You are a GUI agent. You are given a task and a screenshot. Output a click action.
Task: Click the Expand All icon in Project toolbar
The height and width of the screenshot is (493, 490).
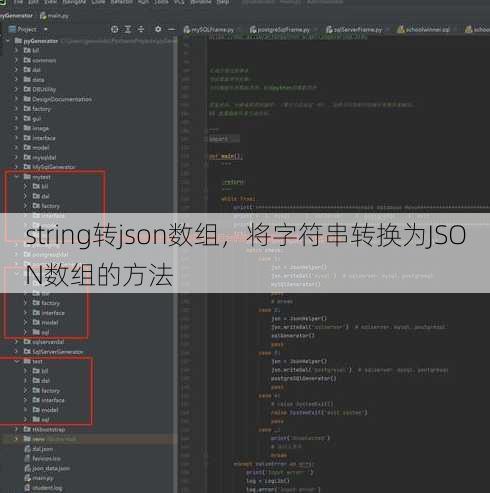tap(128, 29)
